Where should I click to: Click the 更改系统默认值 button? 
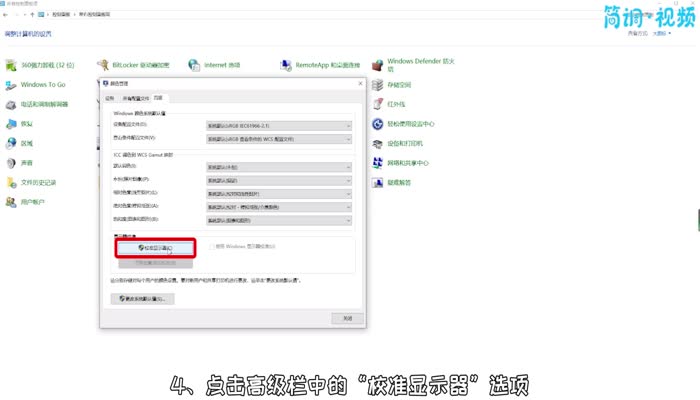click(x=146, y=298)
